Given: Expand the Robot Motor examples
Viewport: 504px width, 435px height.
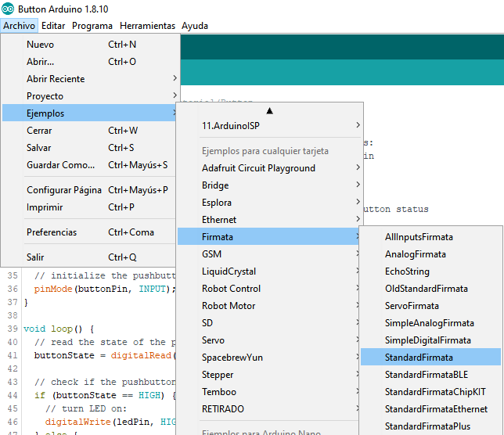Looking at the screenshot, I should [268, 306].
